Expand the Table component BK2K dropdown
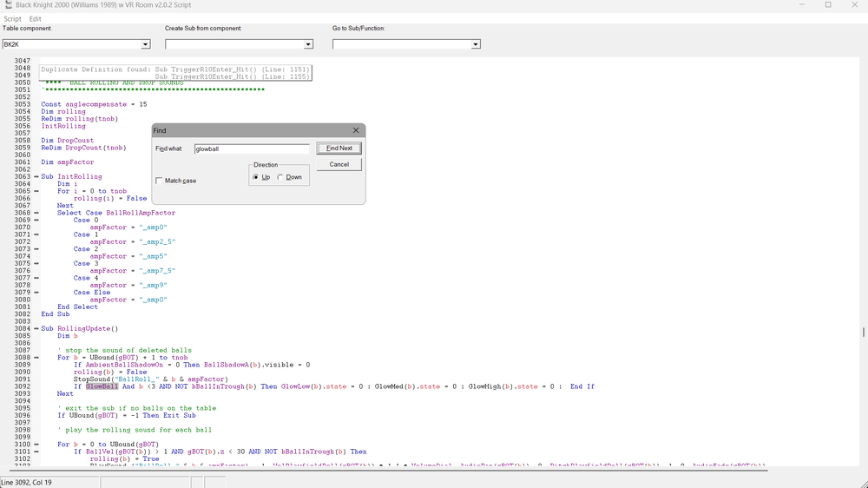The height and width of the screenshot is (488, 868). coord(145,44)
